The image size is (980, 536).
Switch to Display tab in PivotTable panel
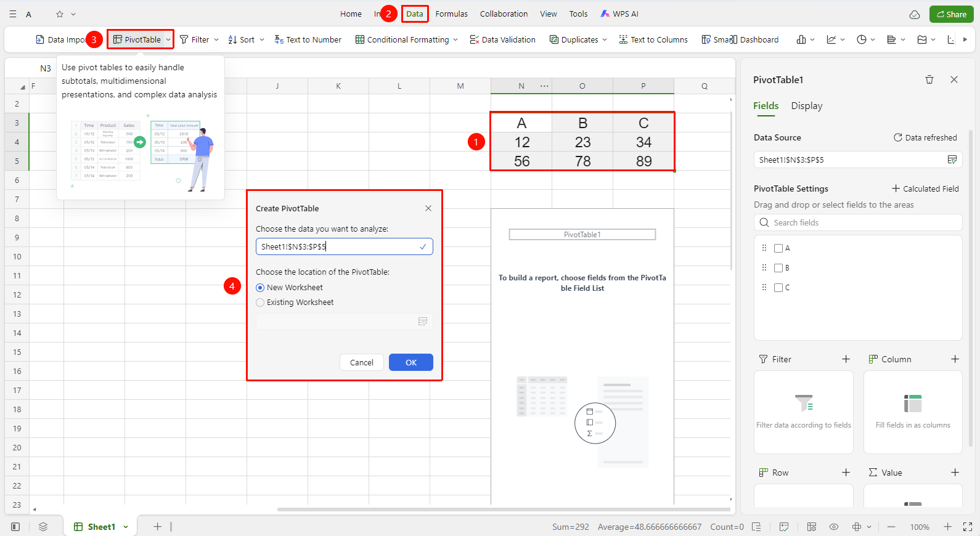(807, 106)
